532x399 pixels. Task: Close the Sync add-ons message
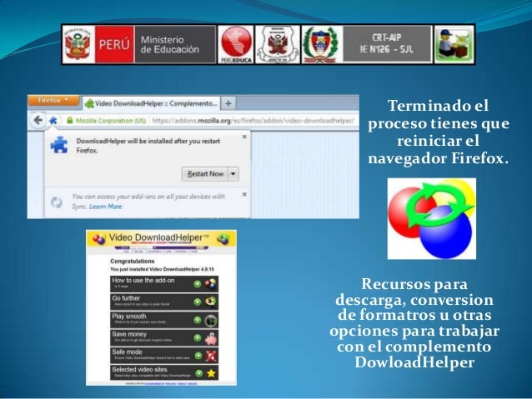(x=244, y=194)
